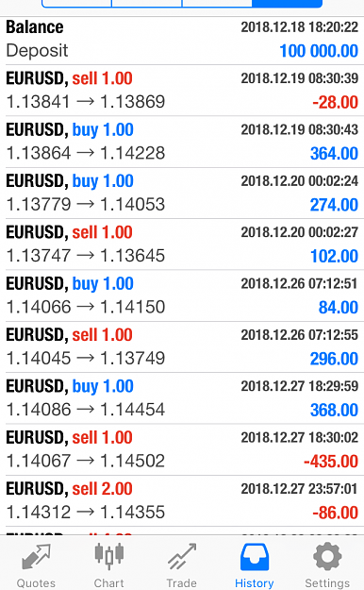Select the EURUSD buy trade with 274.00 profit
The width and height of the screenshot is (364, 590).
[182, 193]
